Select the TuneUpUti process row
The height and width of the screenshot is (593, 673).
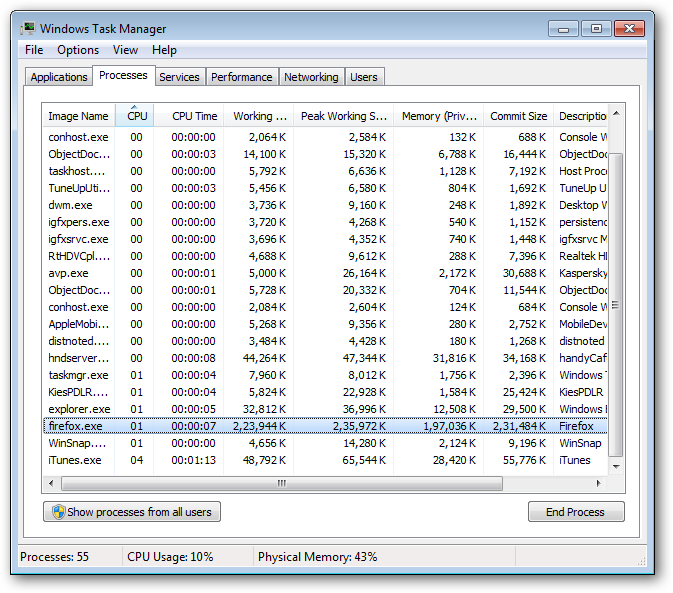(x=325, y=188)
